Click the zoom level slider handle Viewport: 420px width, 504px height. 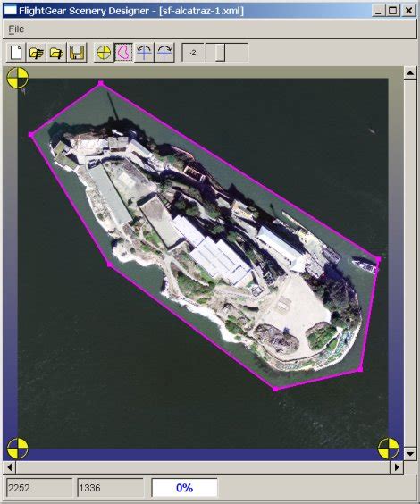220,53
